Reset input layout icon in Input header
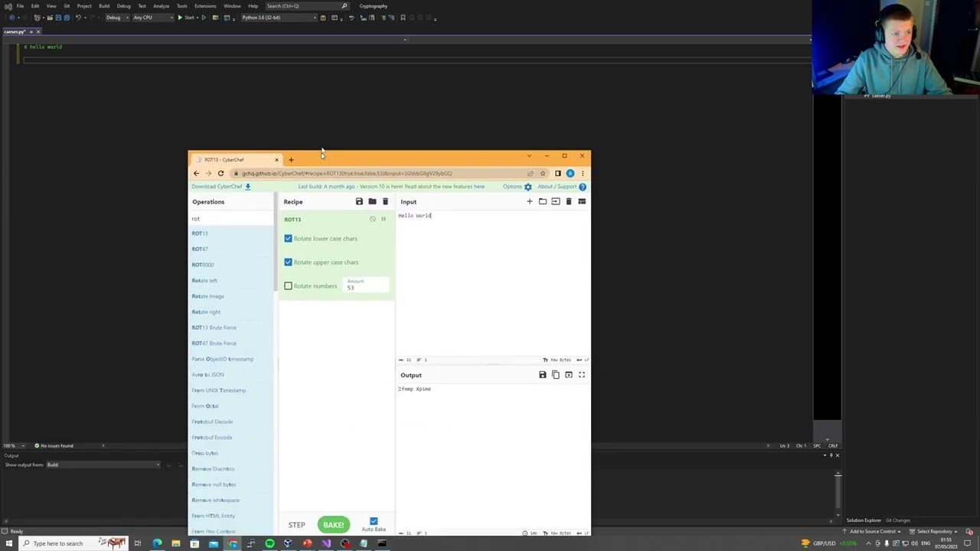Image resolution: width=980 pixels, height=551 pixels. pos(582,202)
